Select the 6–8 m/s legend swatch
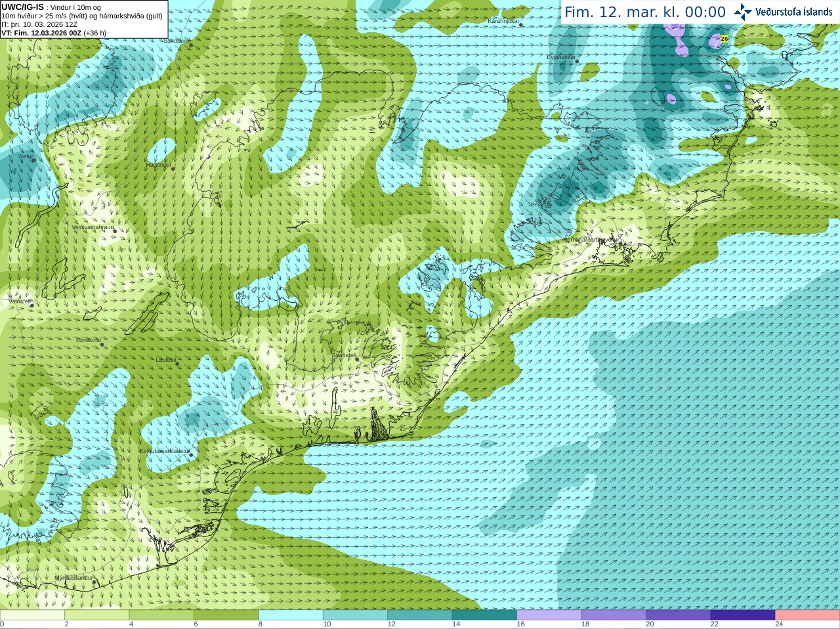The height and width of the screenshot is (629, 840). [x=226, y=615]
